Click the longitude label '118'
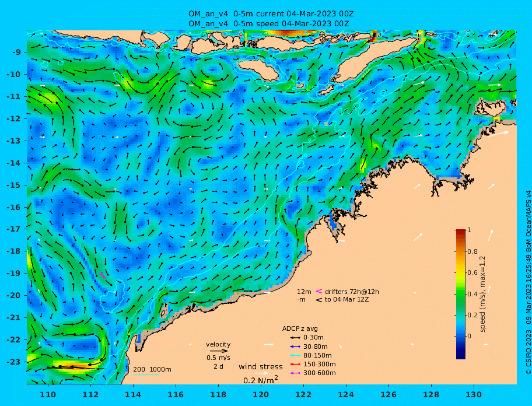The width and height of the screenshot is (532, 406). (x=218, y=394)
